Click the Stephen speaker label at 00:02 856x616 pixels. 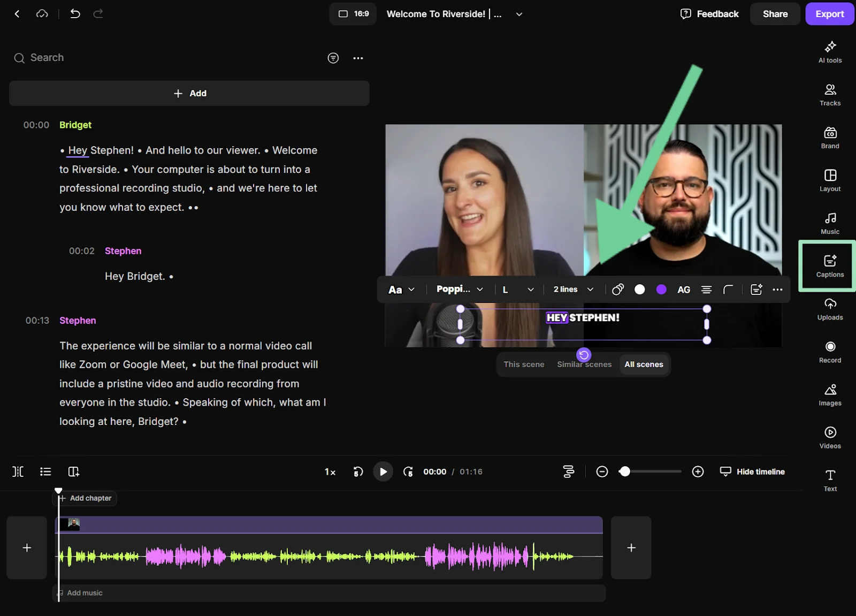[x=123, y=251]
